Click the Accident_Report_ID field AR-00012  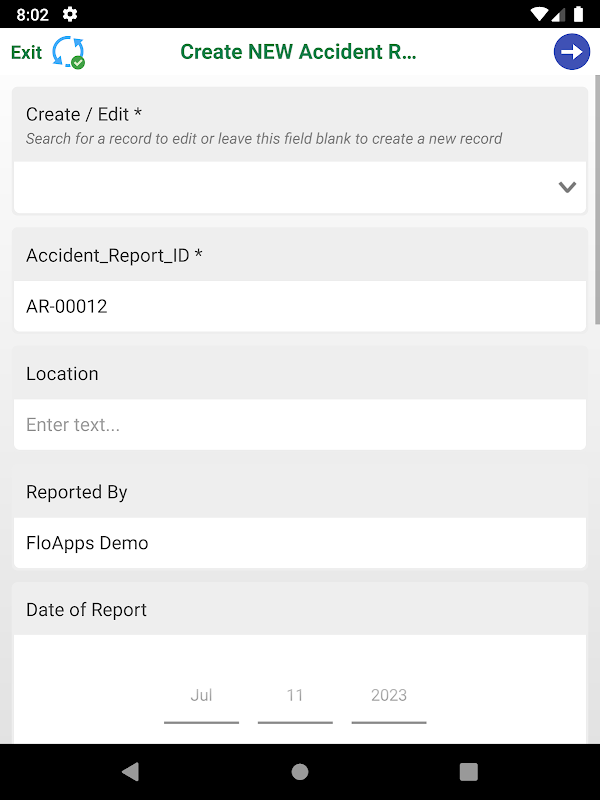300,306
